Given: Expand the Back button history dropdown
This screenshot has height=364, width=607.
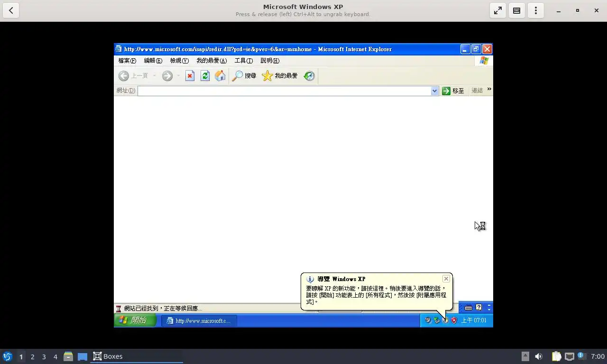Looking at the screenshot, I should (154, 76).
